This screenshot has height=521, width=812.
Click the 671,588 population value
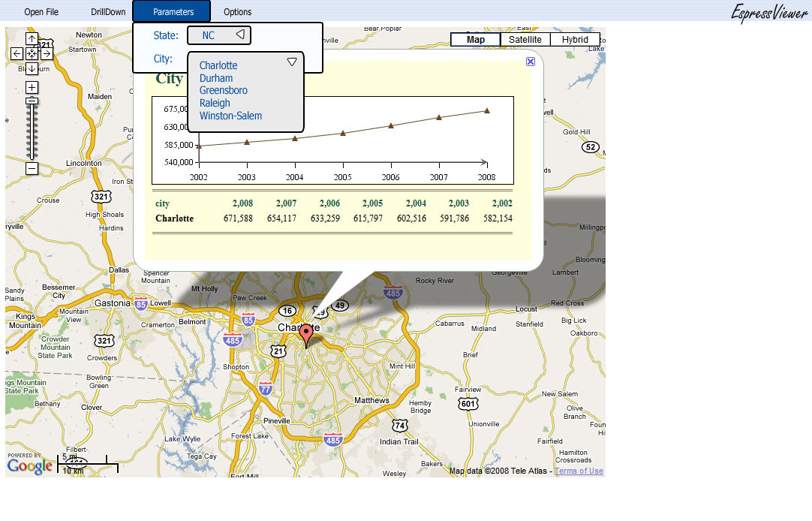click(x=238, y=218)
